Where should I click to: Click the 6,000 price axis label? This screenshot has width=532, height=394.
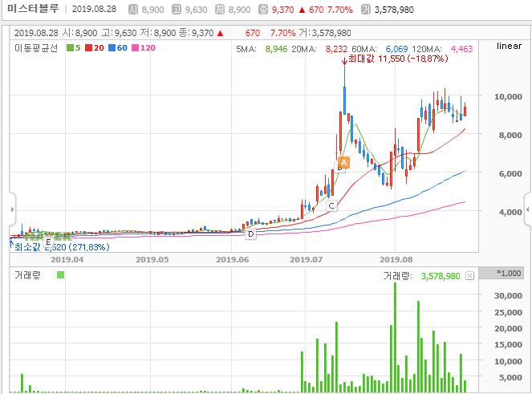510,173
